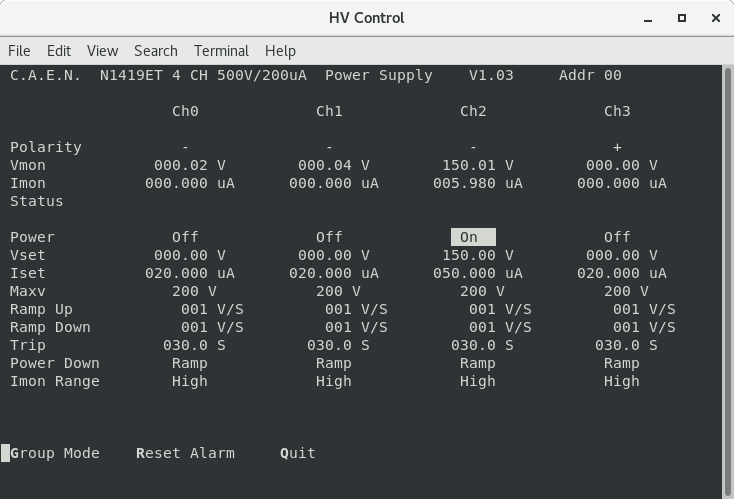Click Reset Alarm command
Viewport: 734px width, 499px height.
coord(185,453)
